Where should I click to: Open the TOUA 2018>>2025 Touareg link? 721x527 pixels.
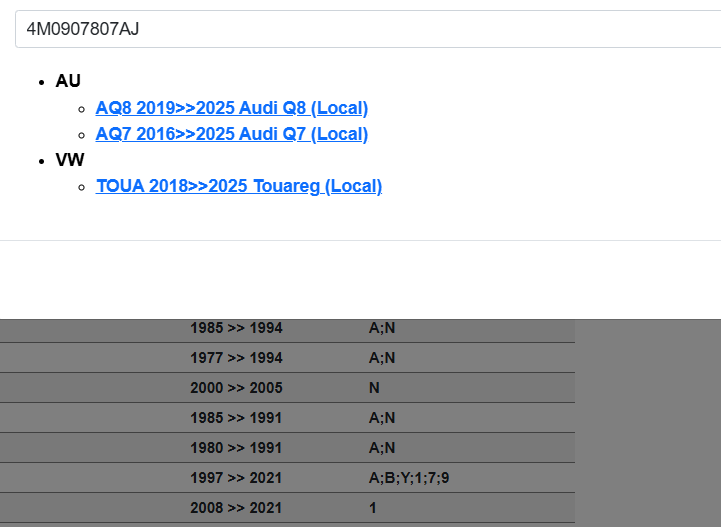(238, 186)
